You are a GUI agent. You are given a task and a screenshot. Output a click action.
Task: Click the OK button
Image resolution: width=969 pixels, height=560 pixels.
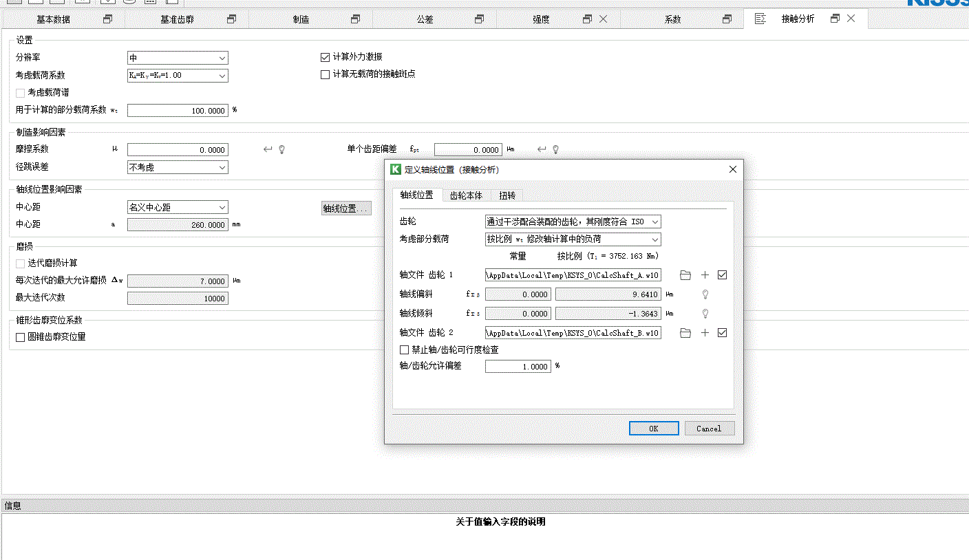click(x=654, y=429)
